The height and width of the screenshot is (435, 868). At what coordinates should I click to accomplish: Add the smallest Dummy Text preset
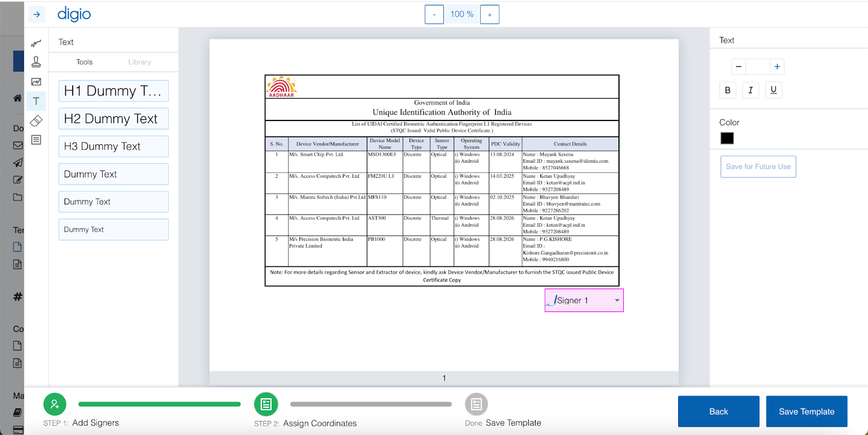pyautogui.click(x=113, y=229)
